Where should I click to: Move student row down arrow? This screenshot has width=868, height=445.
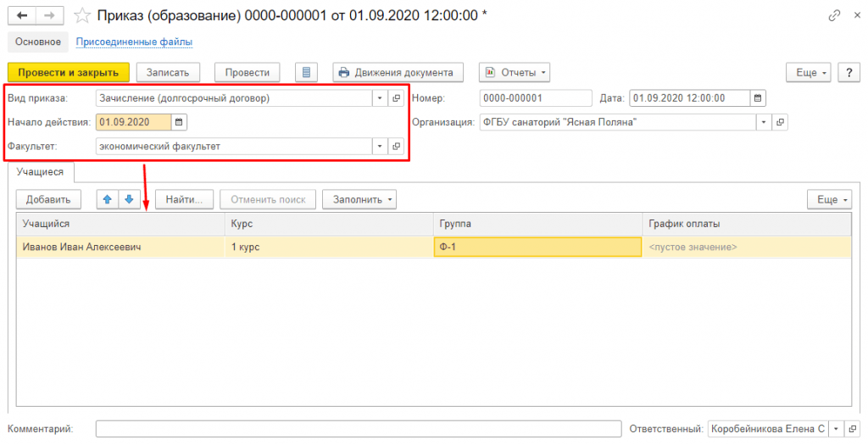click(x=129, y=200)
